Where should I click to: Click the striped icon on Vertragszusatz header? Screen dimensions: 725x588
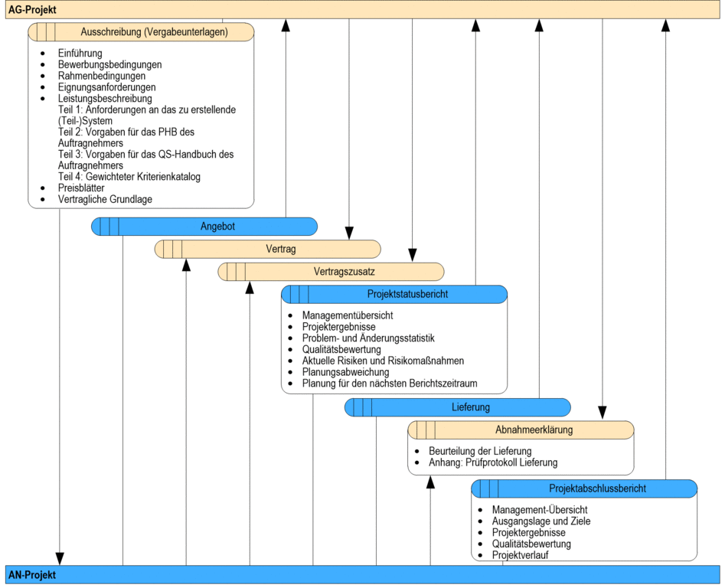click(x=237, y=272)
